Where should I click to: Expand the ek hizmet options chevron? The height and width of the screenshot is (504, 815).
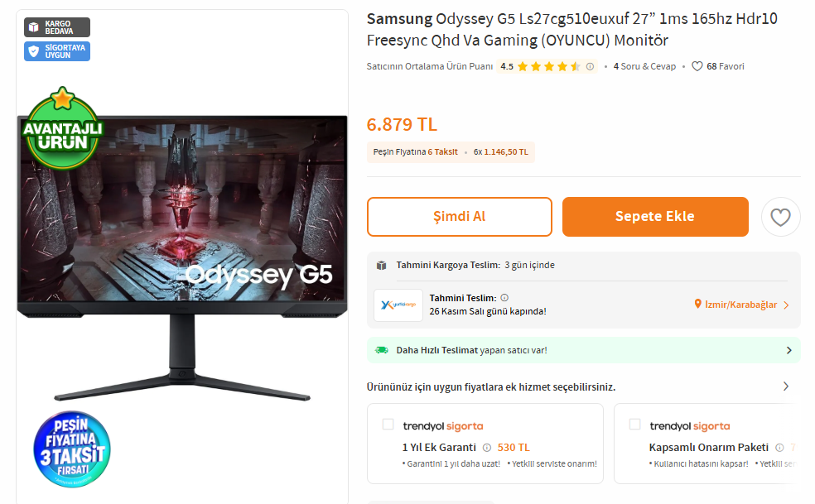[x=786, y=386]
